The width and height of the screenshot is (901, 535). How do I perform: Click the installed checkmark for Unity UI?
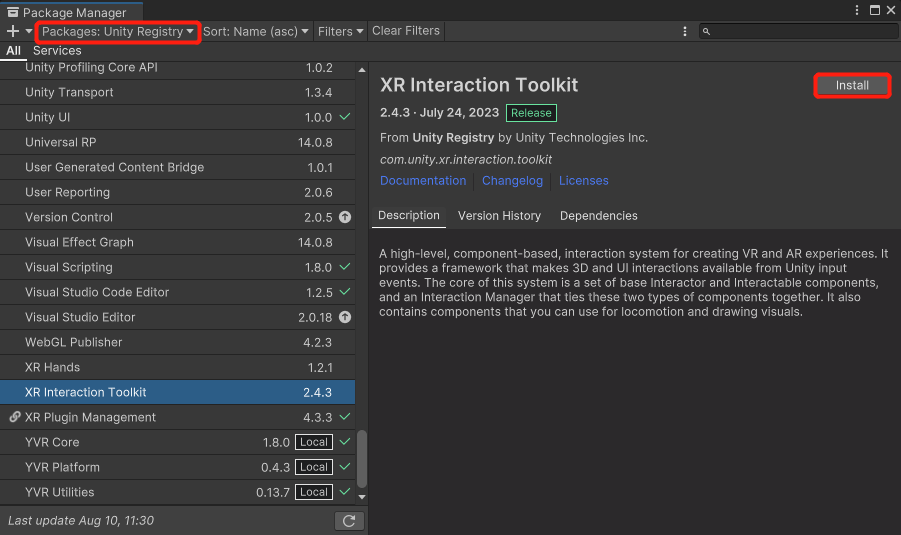click(345, 117)
